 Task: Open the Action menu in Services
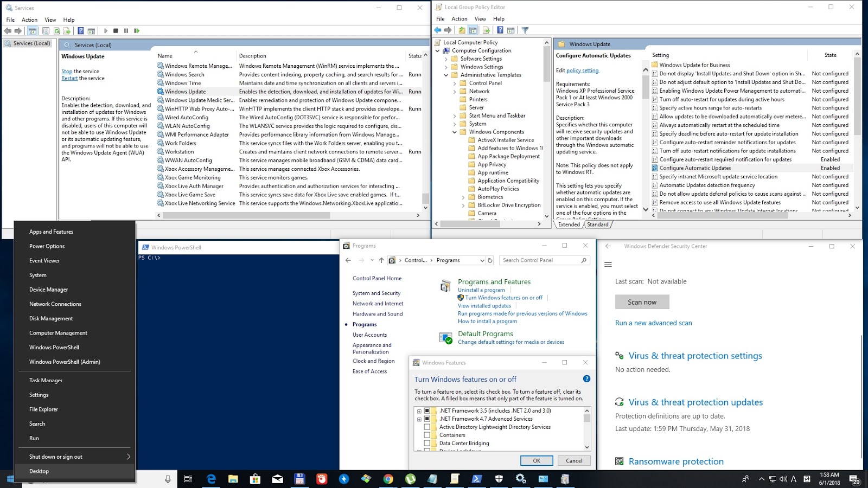click(x=30, y=20)
